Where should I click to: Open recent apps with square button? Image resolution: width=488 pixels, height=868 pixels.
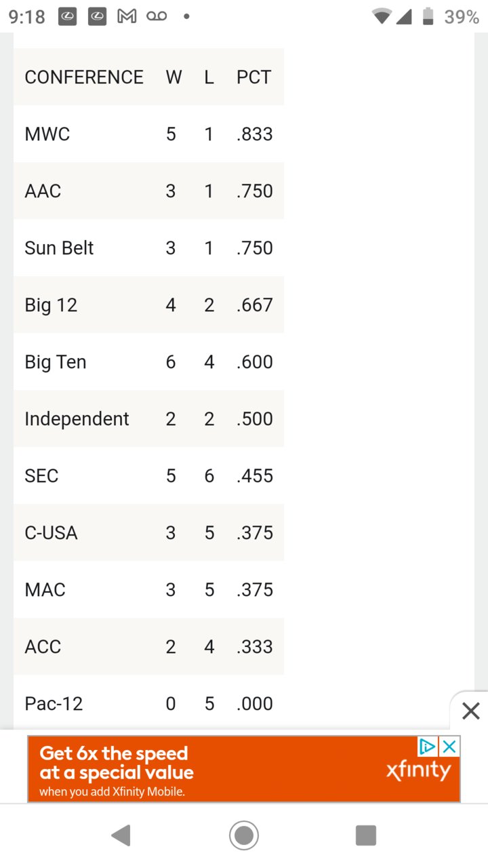(x=366, y=835)
